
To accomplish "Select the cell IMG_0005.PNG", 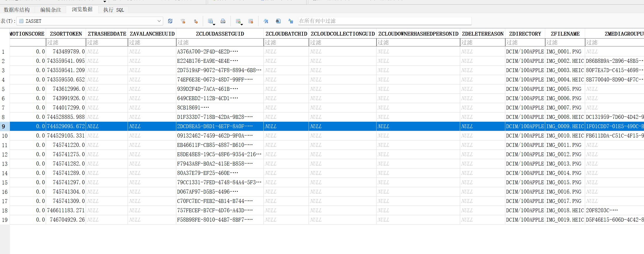I will (x=565, y=89).
